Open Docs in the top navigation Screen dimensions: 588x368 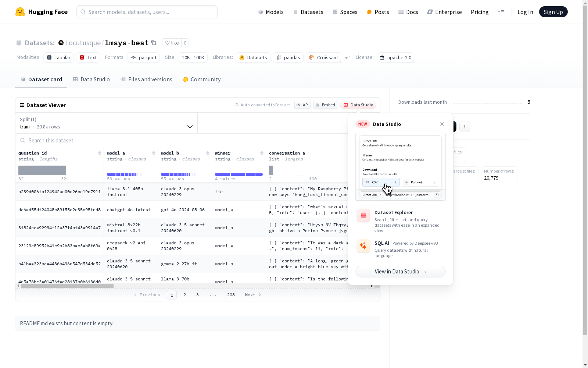408,12
